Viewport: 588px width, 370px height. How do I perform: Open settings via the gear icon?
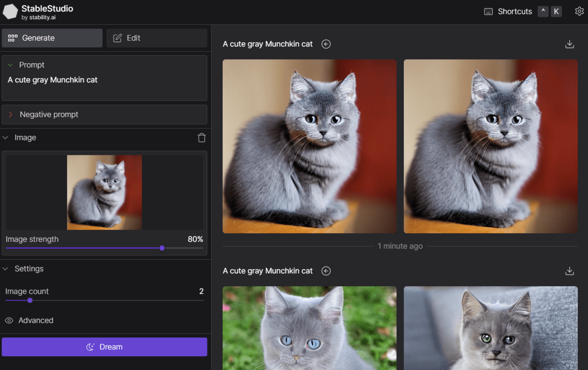579,11
